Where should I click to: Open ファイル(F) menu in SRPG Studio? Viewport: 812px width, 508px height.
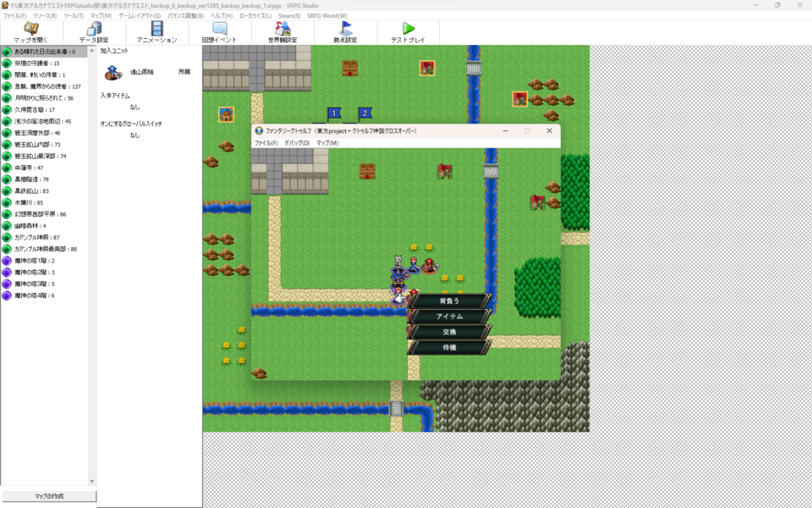click(x=14, y=16)
